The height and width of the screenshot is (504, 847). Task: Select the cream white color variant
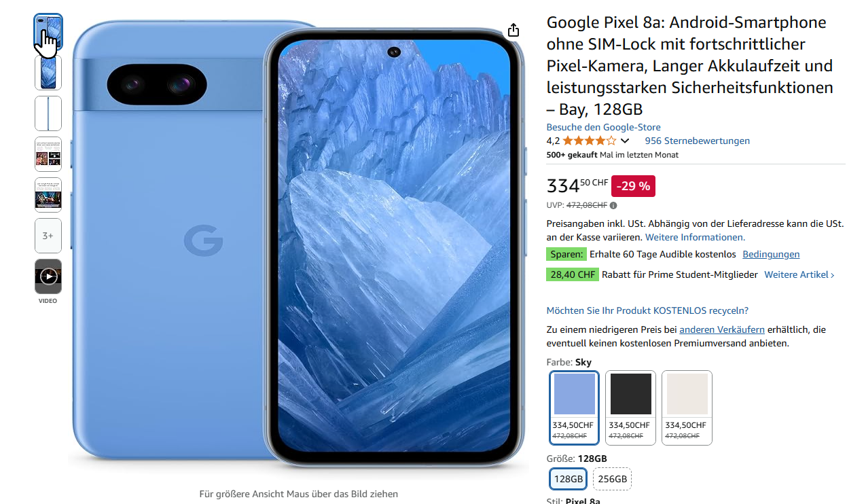click(x=687, y=408)
